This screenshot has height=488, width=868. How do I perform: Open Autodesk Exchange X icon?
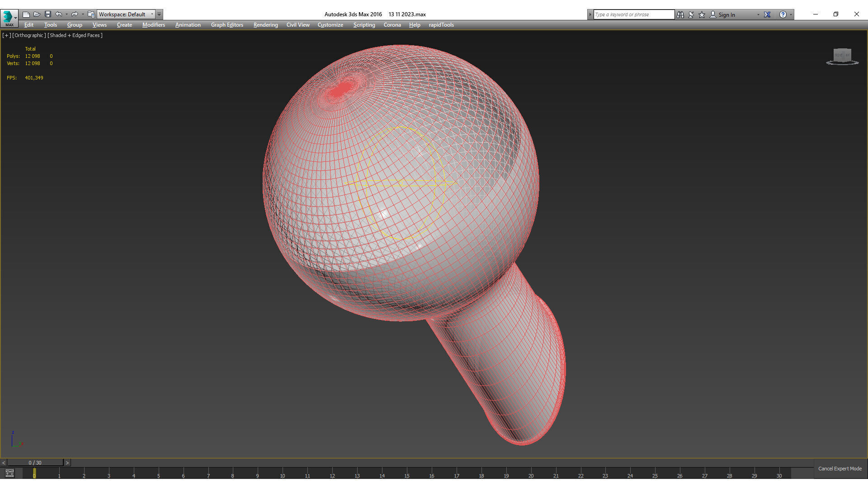pos(767,14)
